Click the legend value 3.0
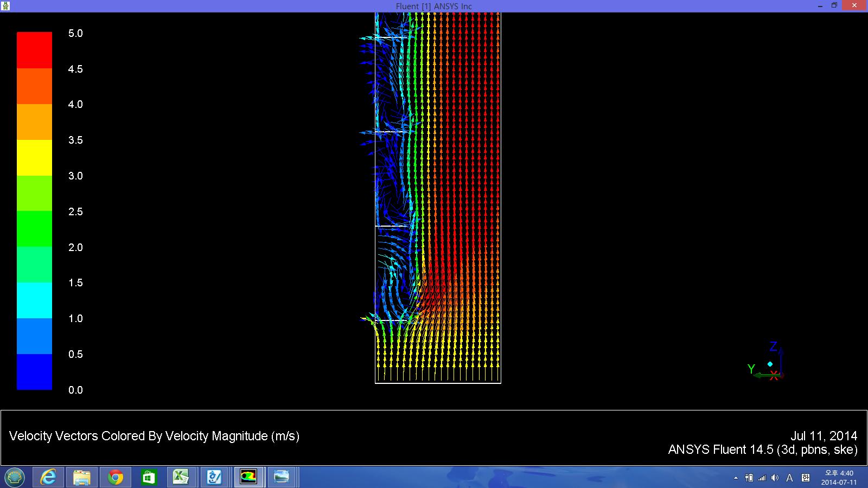Screen dimensions: 868x488 (75, 176)
